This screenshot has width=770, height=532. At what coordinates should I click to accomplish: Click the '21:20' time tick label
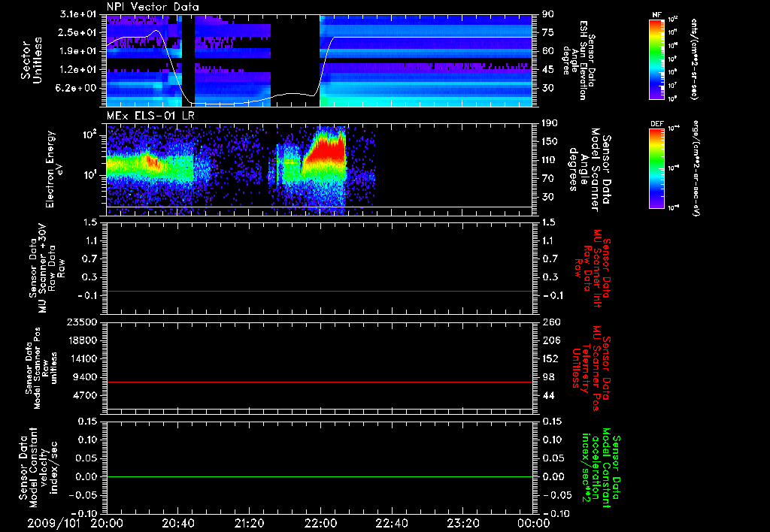click(x=249, y=523)
